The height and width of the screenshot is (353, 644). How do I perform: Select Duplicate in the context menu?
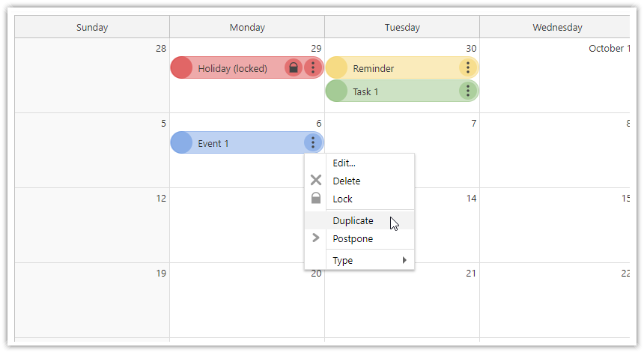(353, 221)
